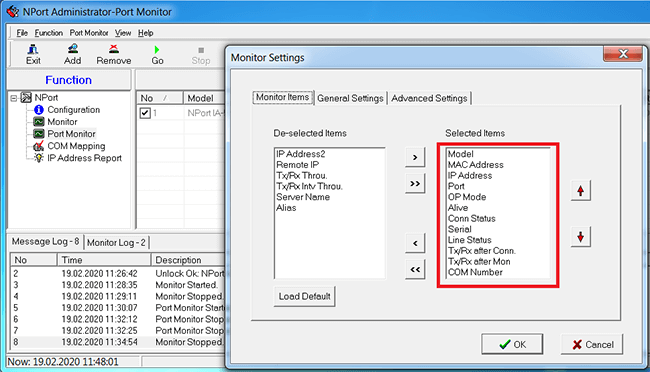Select COM Number in Selected Items
The image size is (650, 372).
475,272
